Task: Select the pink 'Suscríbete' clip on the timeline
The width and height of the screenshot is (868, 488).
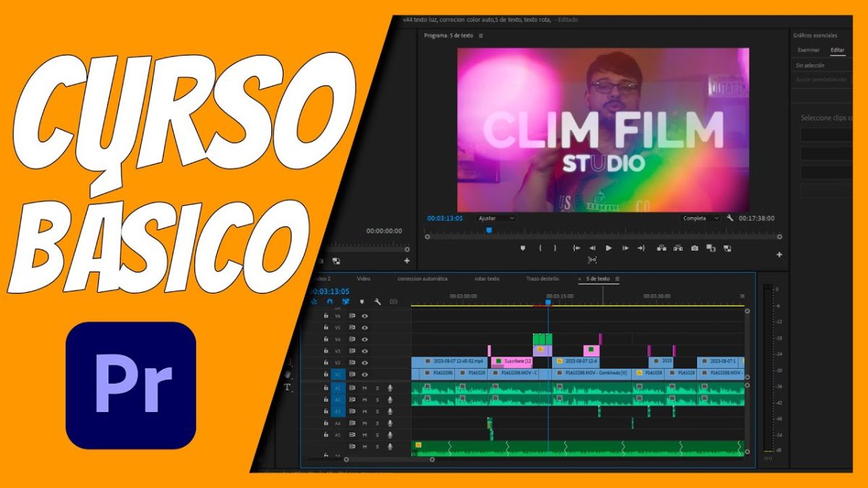Action: tap(512, 360)
